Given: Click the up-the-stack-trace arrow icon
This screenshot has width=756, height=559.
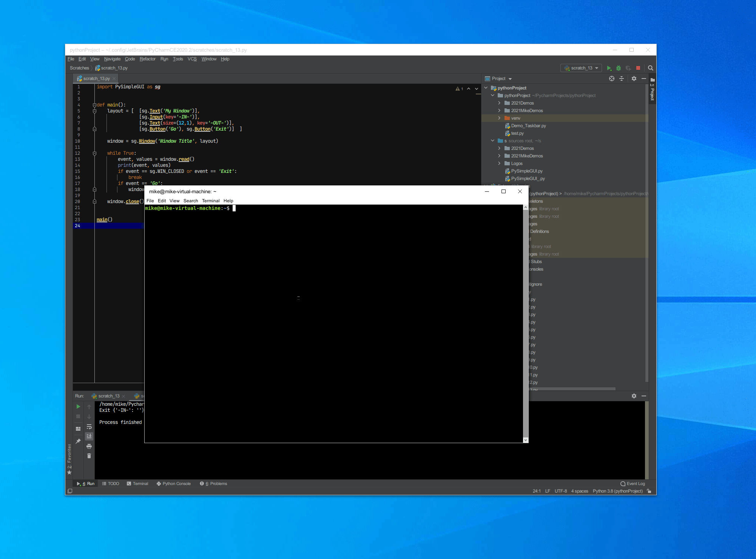Looking at the screenshot, I should 89,407.
